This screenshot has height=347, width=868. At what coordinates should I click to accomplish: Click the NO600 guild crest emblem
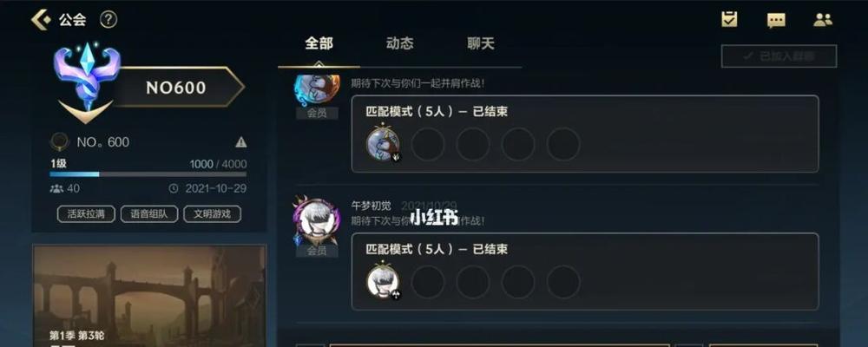(87, 82)
